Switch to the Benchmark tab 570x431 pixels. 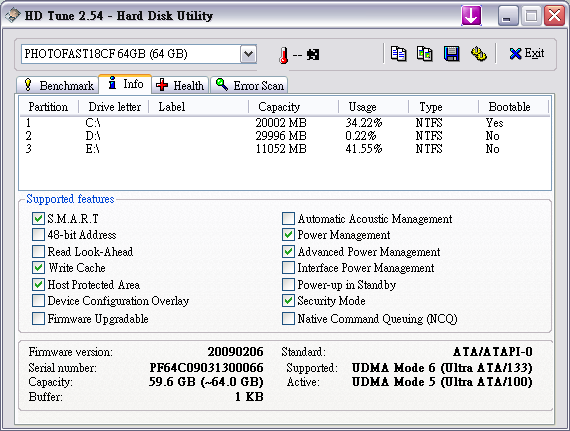[58, 85]
